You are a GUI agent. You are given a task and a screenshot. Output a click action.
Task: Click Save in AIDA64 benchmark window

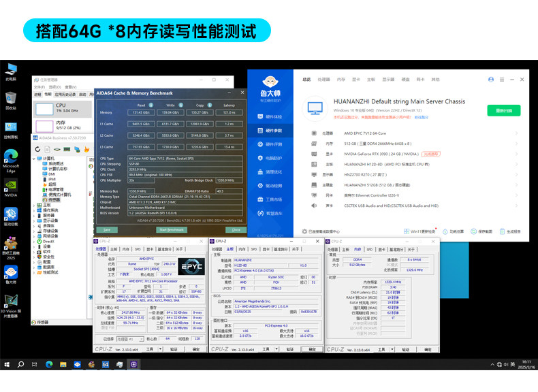[107, 229]
